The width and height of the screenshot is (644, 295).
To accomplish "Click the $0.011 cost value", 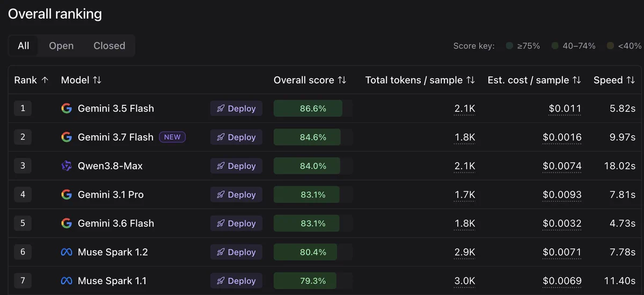I will click(x=565, y=108).
